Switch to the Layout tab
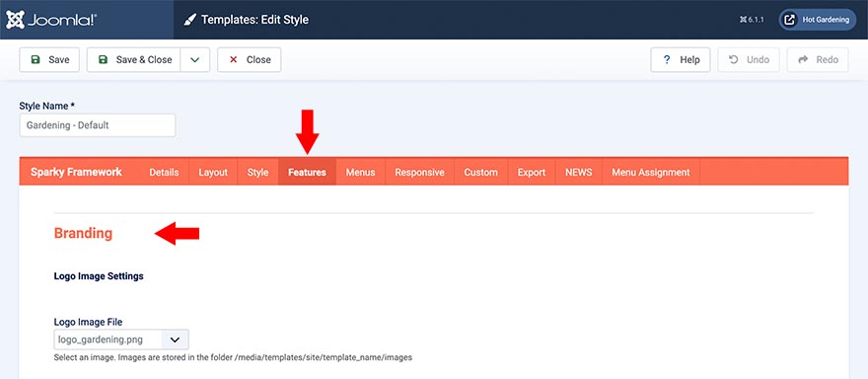Screen dimensions: 868x379 pos(213,173)
